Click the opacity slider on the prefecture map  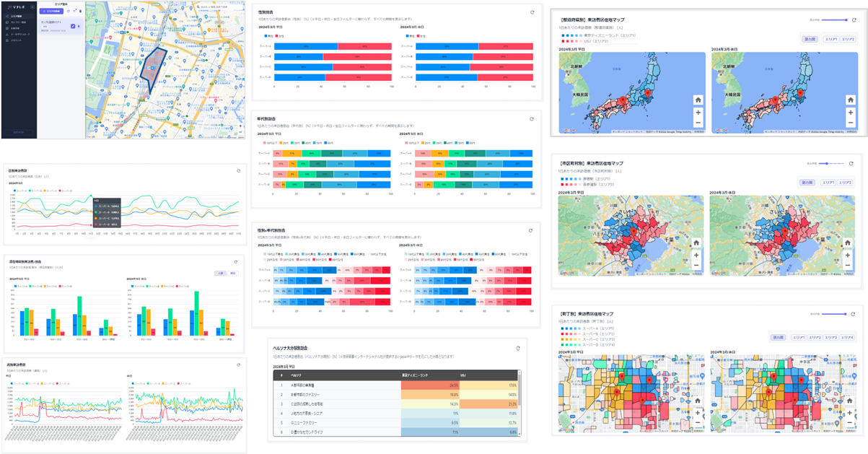tap(835, 20)
